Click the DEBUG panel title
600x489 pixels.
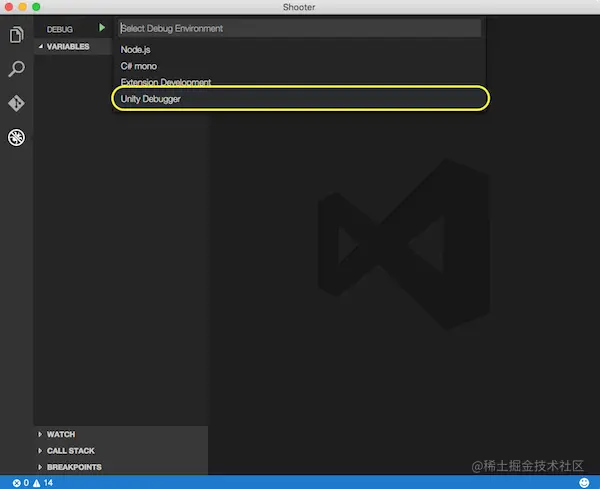(60, 29)
